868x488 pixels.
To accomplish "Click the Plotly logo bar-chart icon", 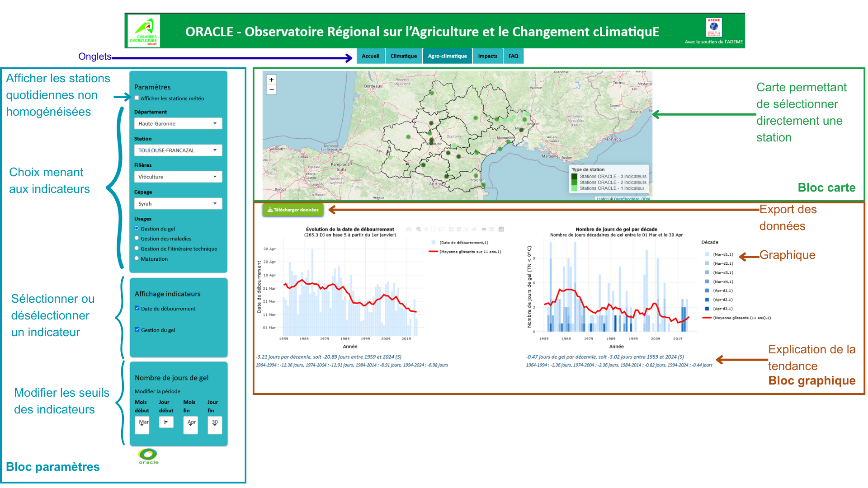I will [501, 229].
